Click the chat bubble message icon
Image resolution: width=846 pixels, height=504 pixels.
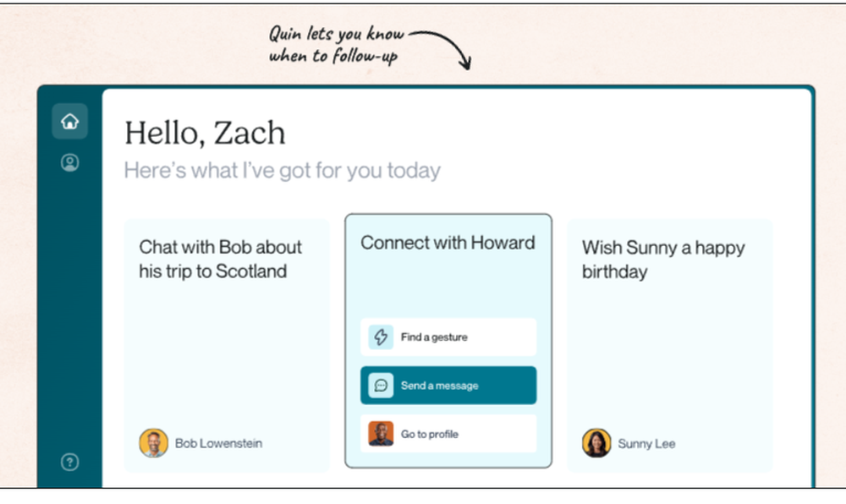click(381, 386)
